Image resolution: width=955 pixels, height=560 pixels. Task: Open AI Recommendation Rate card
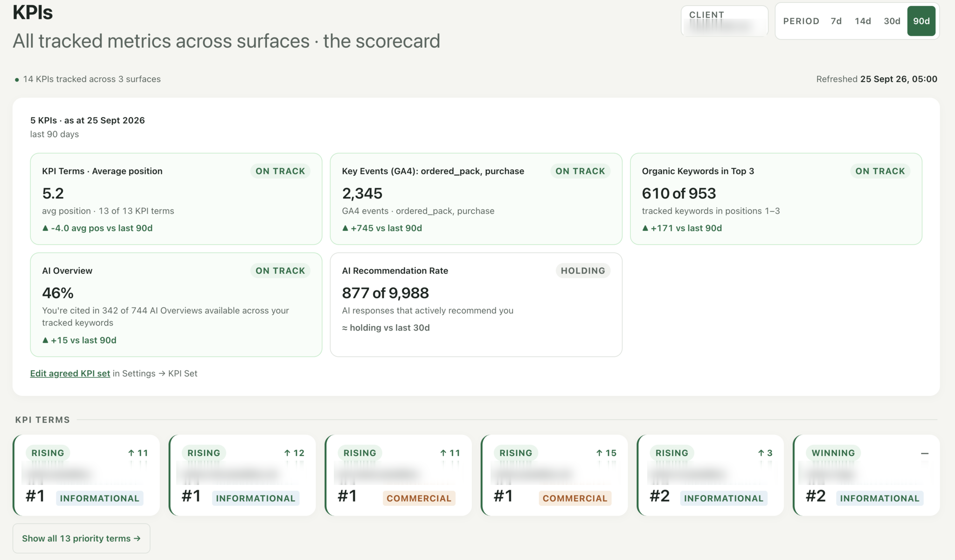coord(476,304)
